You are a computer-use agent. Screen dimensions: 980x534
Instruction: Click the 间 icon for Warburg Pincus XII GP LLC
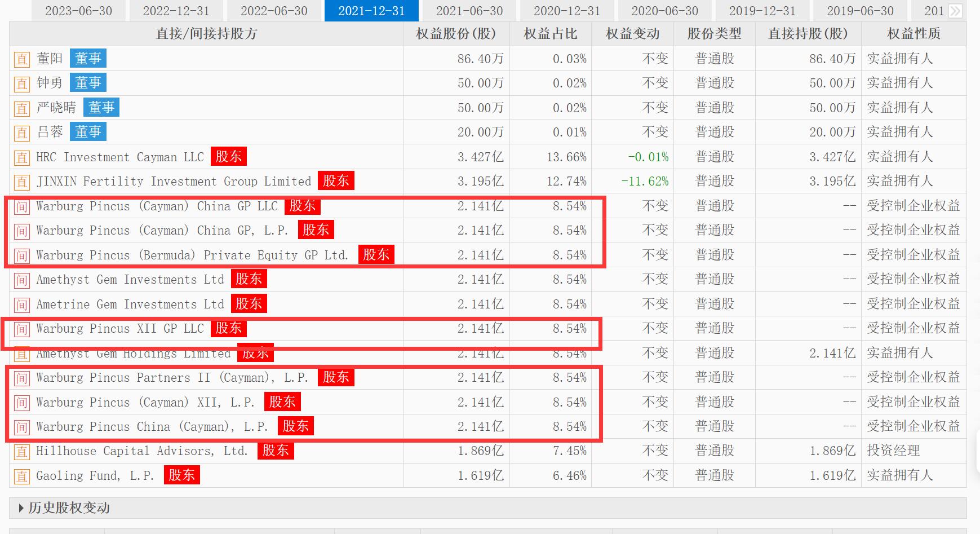(21, 329)
